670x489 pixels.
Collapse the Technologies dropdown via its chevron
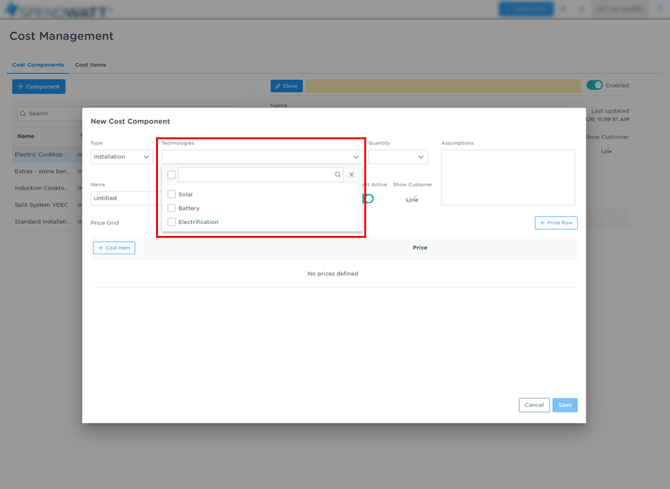[356, 157]
